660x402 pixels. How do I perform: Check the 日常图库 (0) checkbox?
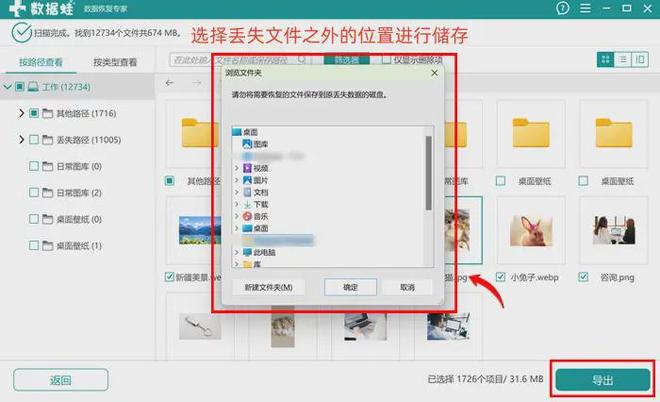pos(34,166)
